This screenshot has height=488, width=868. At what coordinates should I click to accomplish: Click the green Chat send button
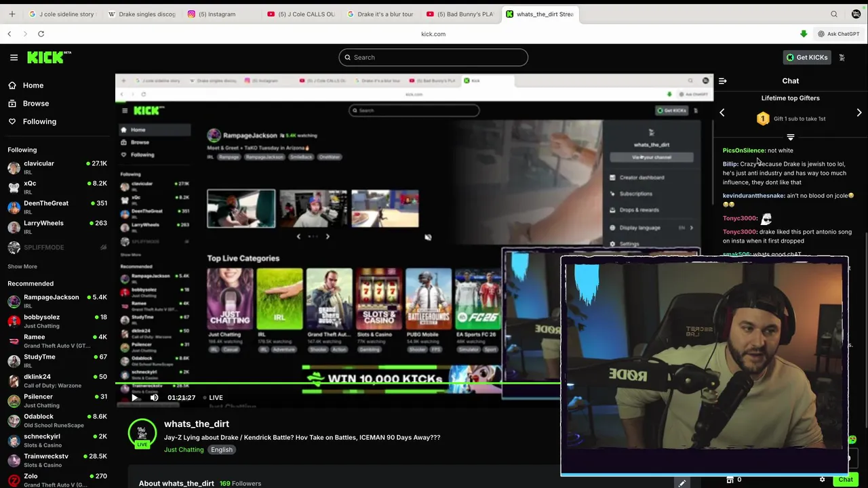846,480
